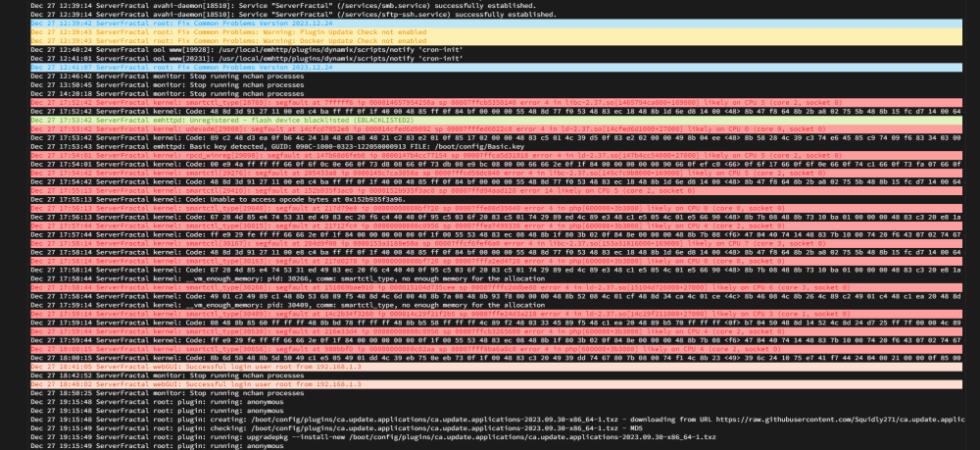Click the smartctl_type[30163] segfault line

[496, 261]
